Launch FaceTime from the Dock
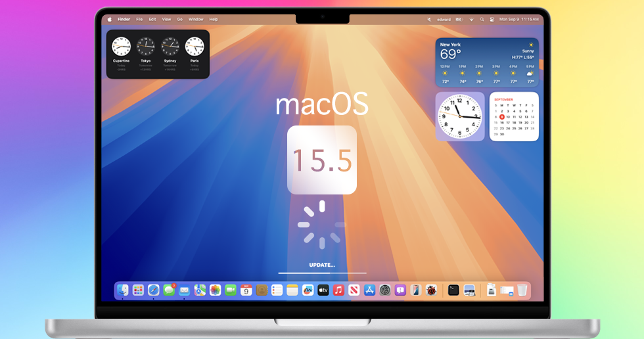The image size is (644, 339). click(231, 290)
